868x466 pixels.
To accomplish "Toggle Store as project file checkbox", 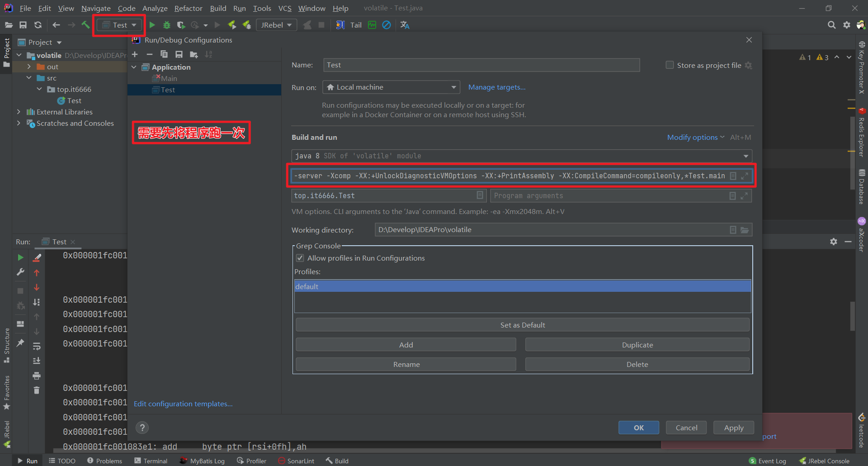I will click(670, 65).
